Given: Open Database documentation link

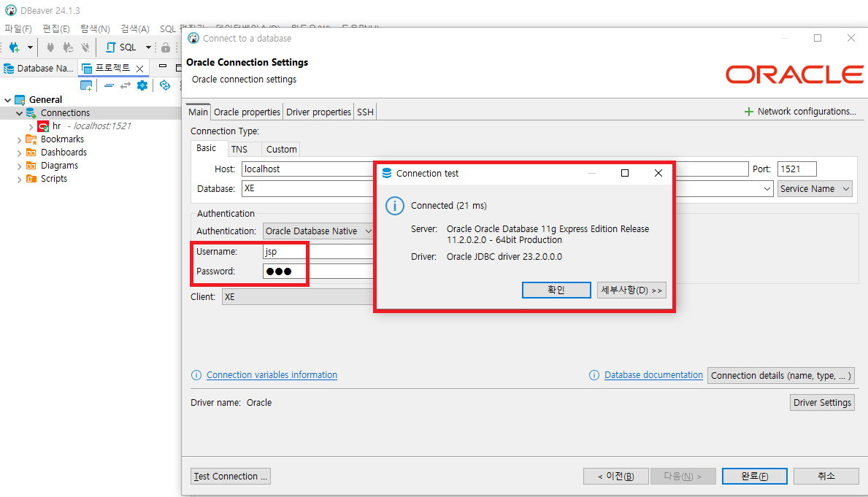Looking at the screenshot, I should (653, 375).
